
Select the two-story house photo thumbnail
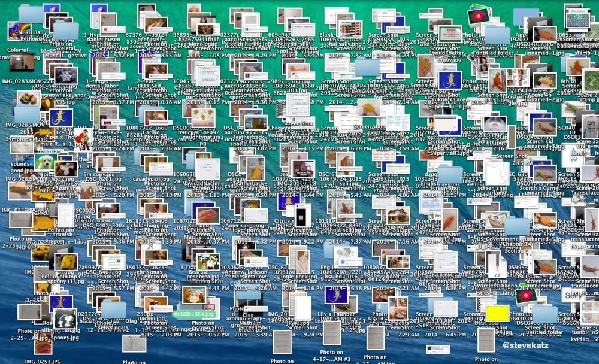coord(398,216)
